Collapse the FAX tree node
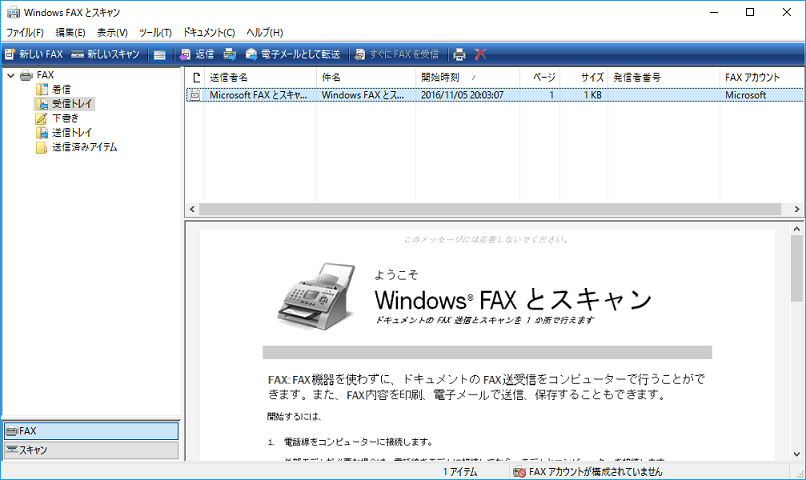The width and height of the screenshot is (806, 480). pos(11,76)
